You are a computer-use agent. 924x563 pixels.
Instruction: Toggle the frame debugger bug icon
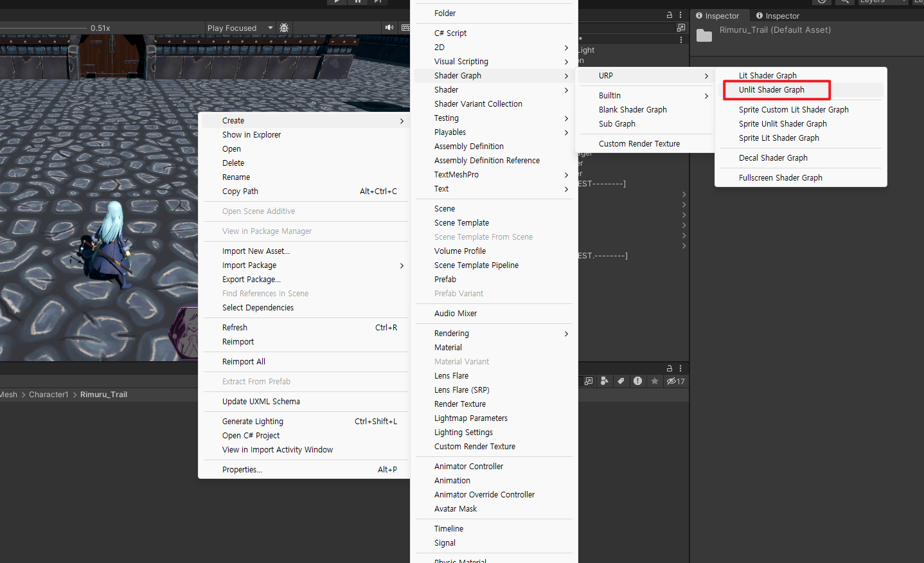click(x=284, y=28)
